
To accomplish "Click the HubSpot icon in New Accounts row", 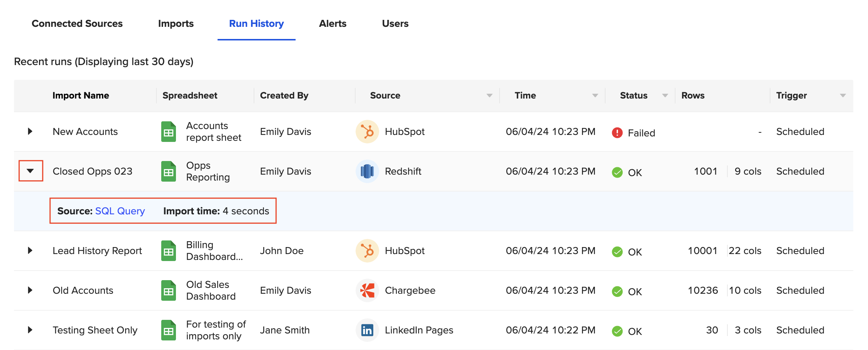I will (367, 132).
